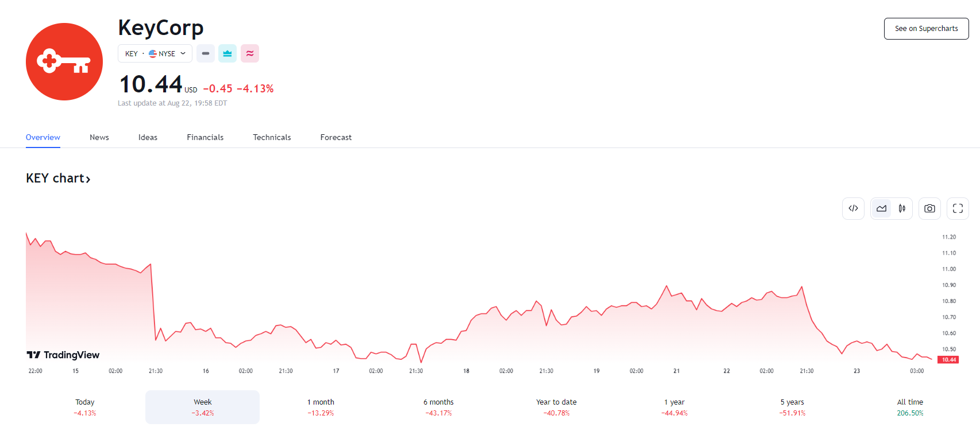The width and height of the screenshot is (980, 431).
Task: Open the News tab
Action: [99, 137]
